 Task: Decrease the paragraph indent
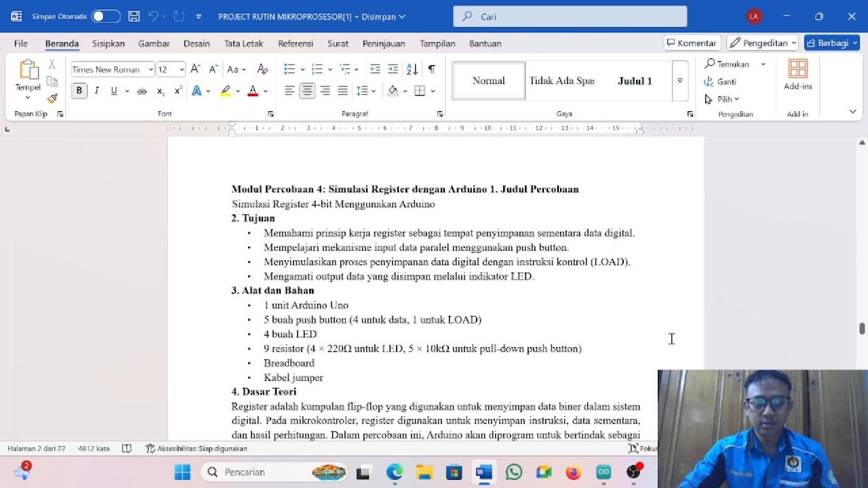(375, 69)
